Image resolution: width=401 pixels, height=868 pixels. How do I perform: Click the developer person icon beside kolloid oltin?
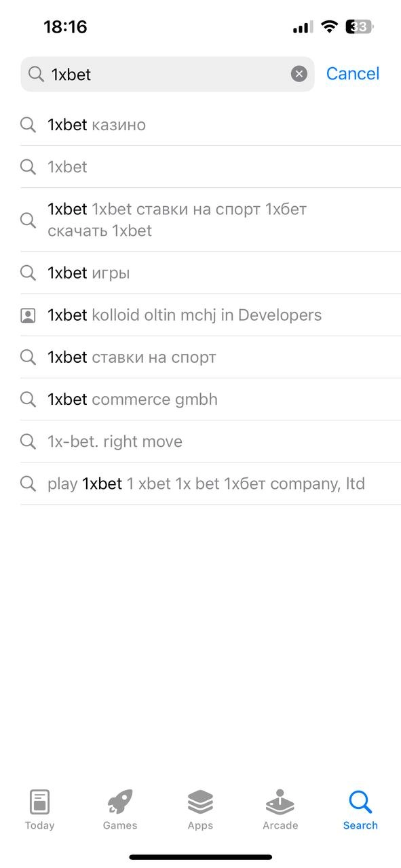(28, 315)
